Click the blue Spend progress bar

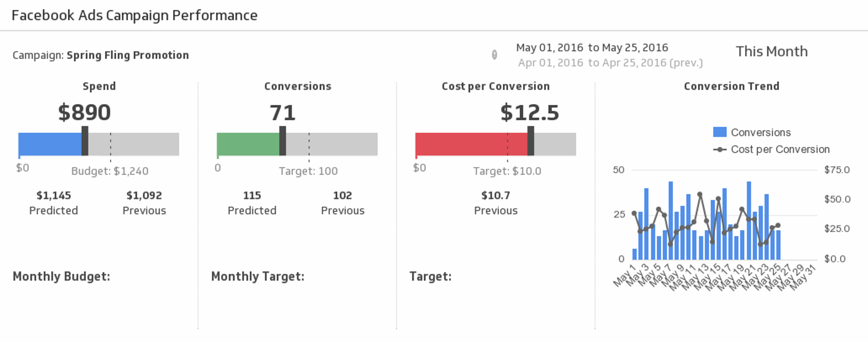coord(50,145)
